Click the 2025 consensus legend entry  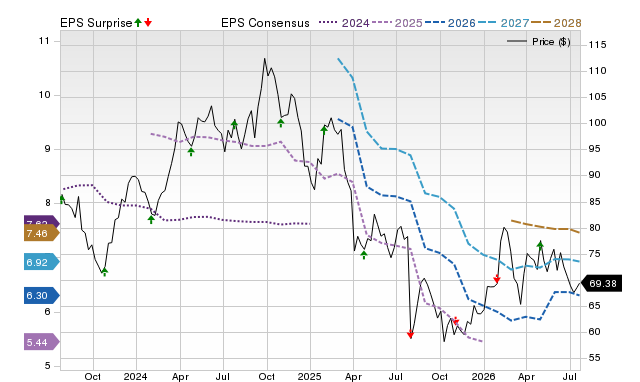click(x=397, y=23)
